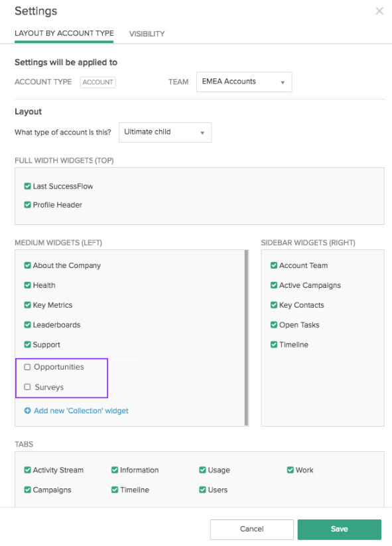392x546 pixels.
Task: Save the layout settings
Action: tap(340, 529)
